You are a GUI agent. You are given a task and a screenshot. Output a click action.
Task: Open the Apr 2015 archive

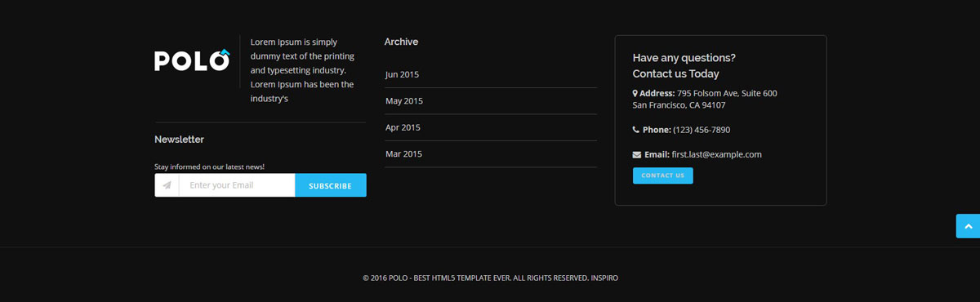tap(403, 127)
